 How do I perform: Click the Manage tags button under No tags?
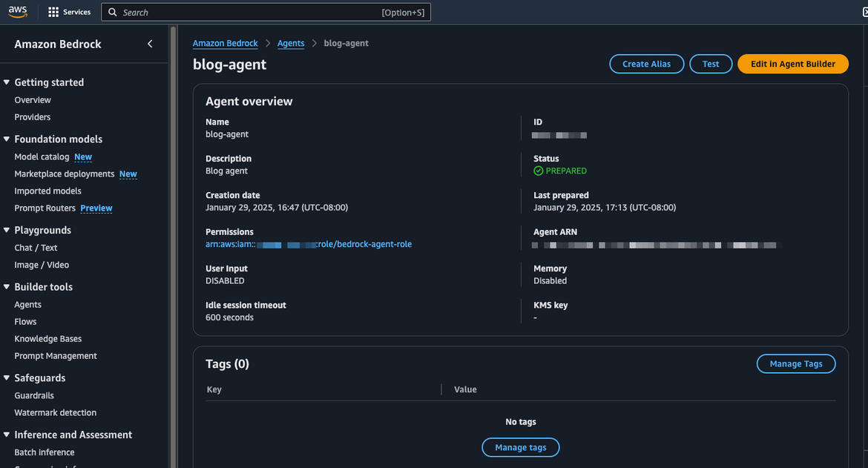tap(520, 447)
